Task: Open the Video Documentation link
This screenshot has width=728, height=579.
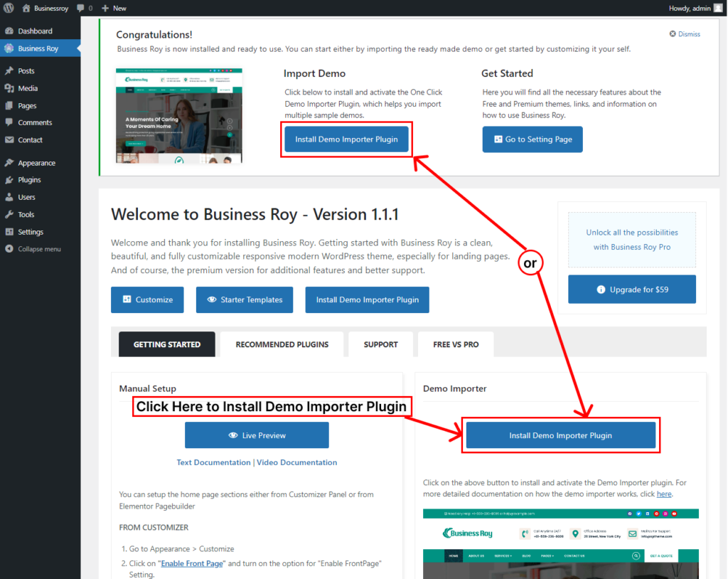Action: [296, 462]
